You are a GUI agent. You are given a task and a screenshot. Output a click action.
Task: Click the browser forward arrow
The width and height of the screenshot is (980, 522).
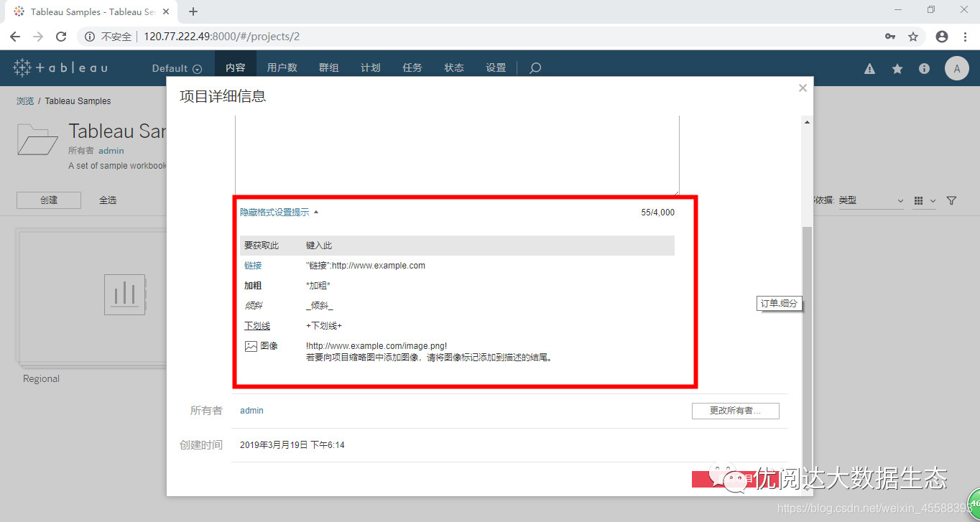(38, 37)
